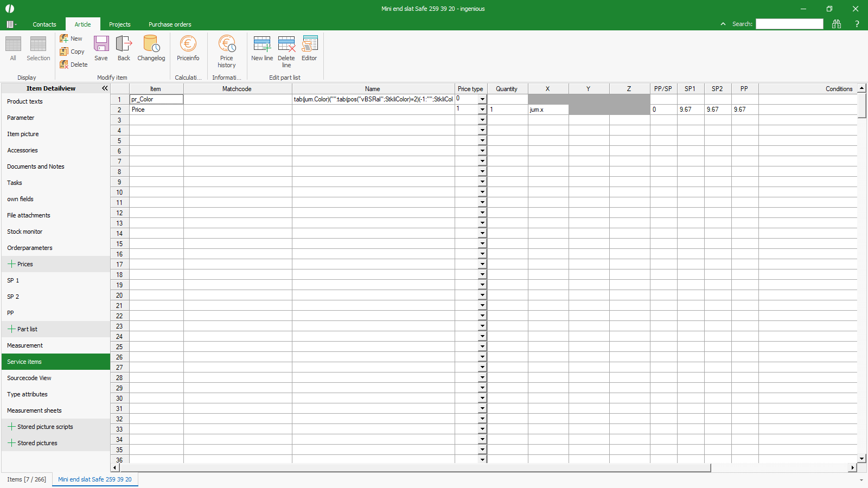Open the part list Editor
This screenshot has width=868, height=488.
pyautogui.click(x=309, y=48)
